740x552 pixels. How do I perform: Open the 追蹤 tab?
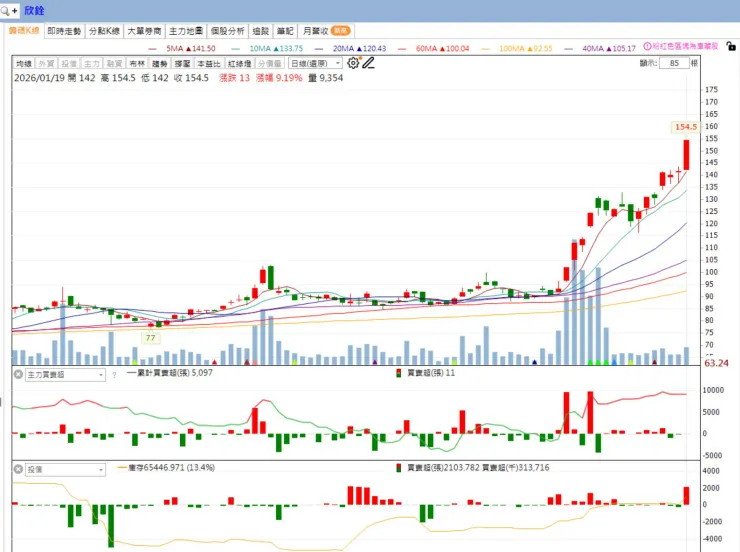tap(261, 31)
